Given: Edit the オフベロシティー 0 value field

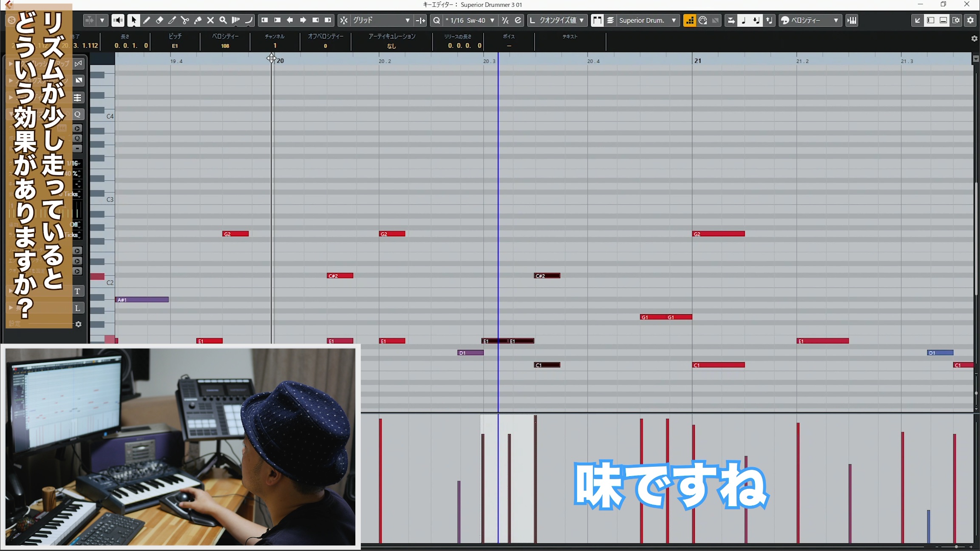Looking at the screenshot, I should (326, 45).
